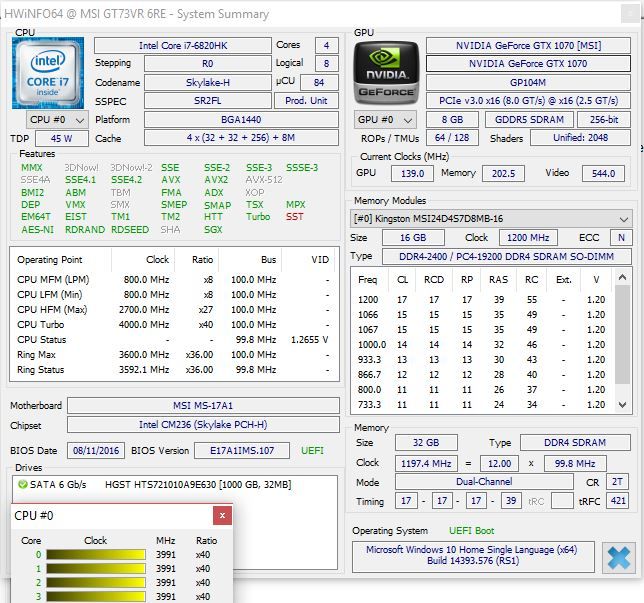This screenshot has width=644, height=603.
Task: Click the NVIDIA GeForce logo image
Action: [x=386, y=73]
